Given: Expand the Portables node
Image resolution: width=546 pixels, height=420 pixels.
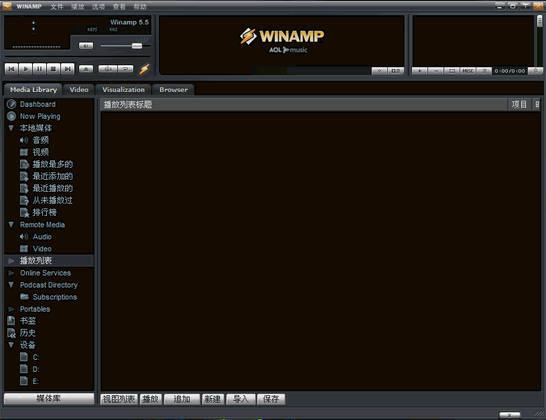Looking at the screenshot, I should tap(11, 309).
